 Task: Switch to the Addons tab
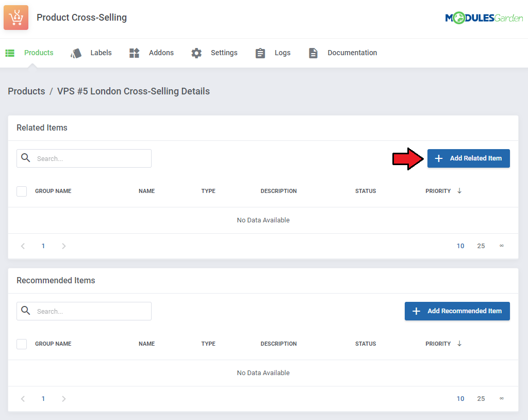tap(161, 53)
